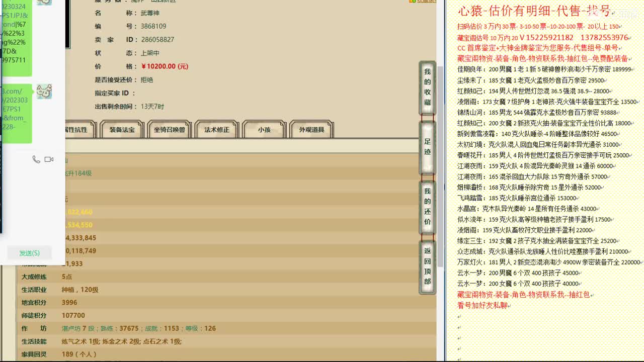
Task: Click the 师徒积分 value 107700
Action: click(x=73, y=316)
